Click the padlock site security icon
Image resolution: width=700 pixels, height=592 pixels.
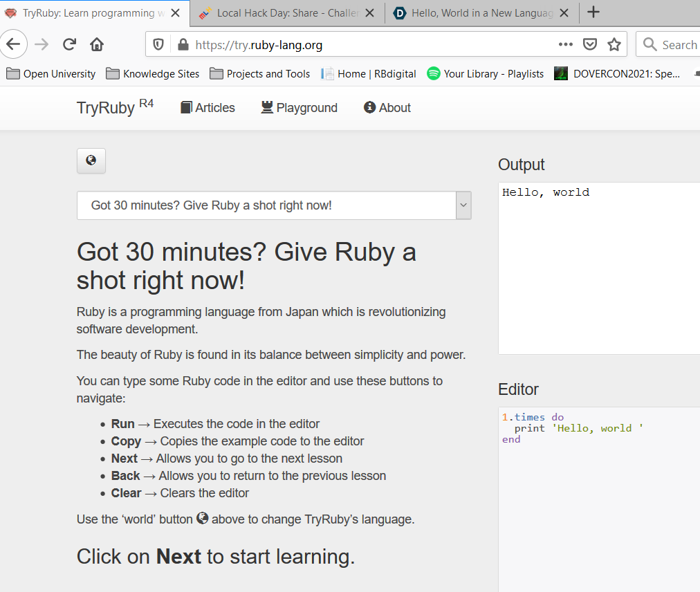[183, 45]
